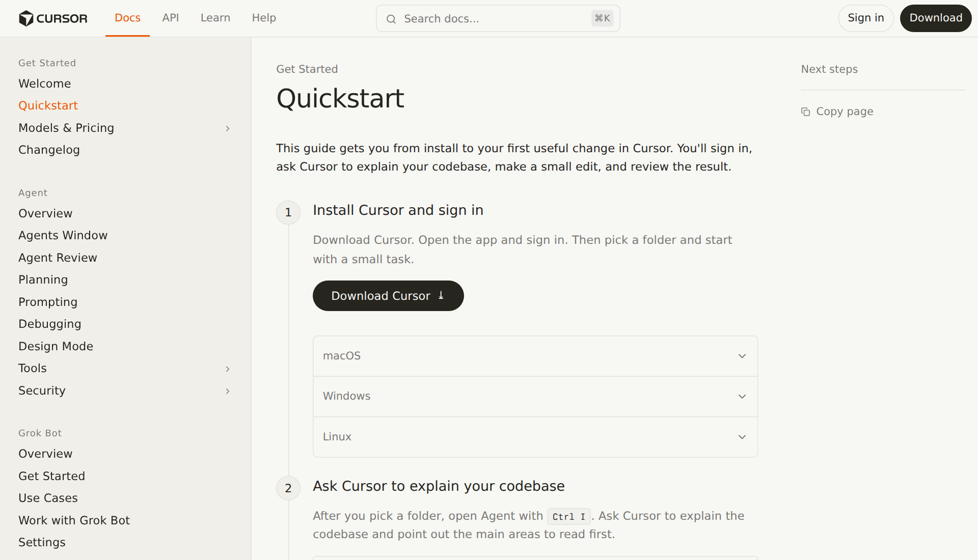Open the Design Mode page
Screen dimensions: 978x560
click(56, 346)
